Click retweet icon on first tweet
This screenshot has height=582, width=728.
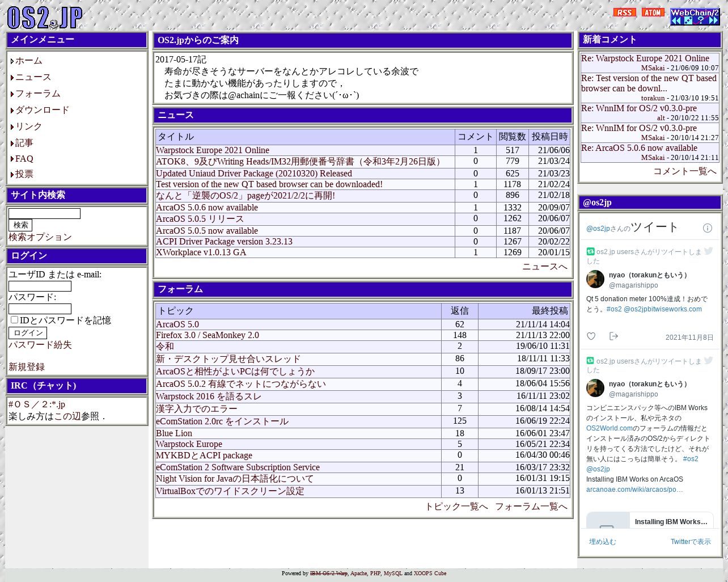590,251
